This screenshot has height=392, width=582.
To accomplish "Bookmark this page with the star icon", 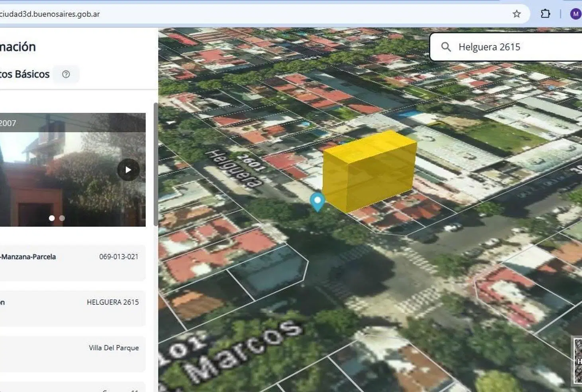I will (517, 14).
